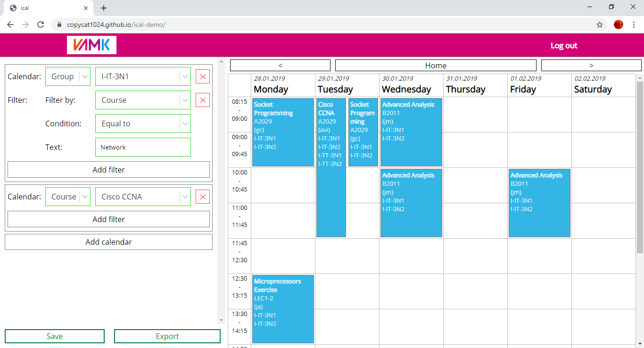Open the I-IT-3N1 group selector
The height and width of the screenshot is (348, 644).
[x=143, y=76]
